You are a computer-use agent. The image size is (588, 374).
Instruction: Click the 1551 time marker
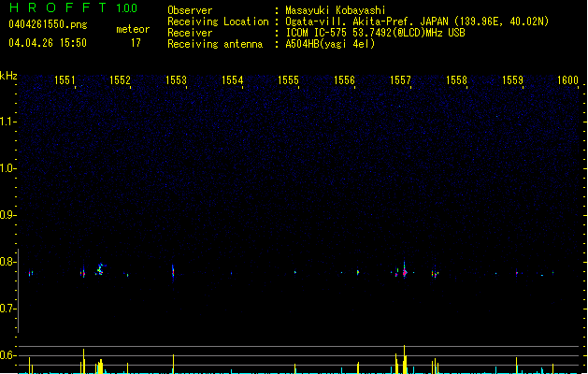(65, 80)
